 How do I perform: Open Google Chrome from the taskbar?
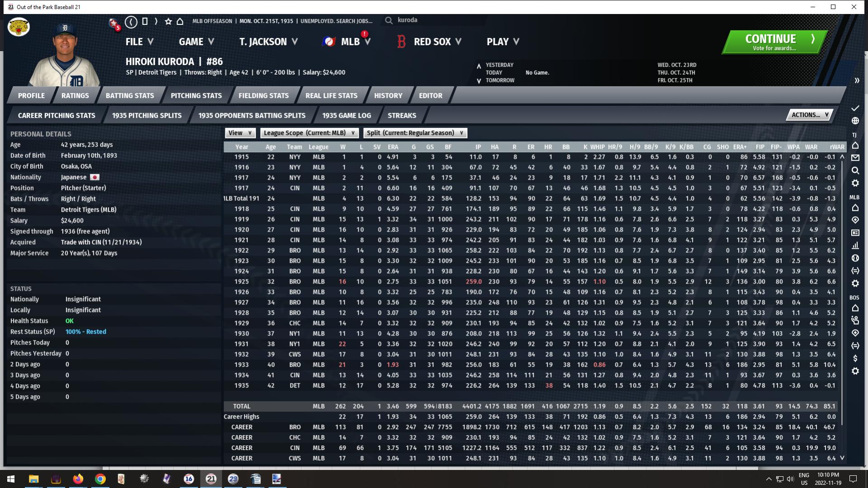(x=100, y=479)
